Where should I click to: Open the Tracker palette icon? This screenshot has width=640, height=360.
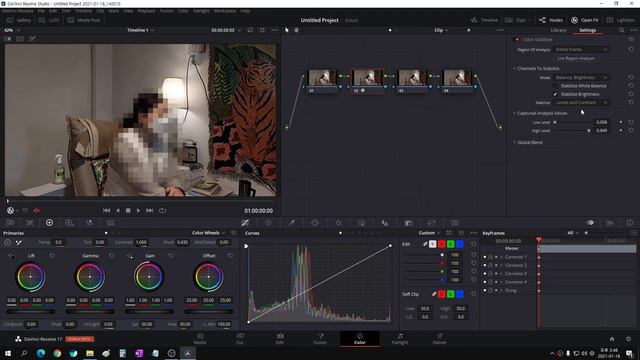(x=338, y=222)
